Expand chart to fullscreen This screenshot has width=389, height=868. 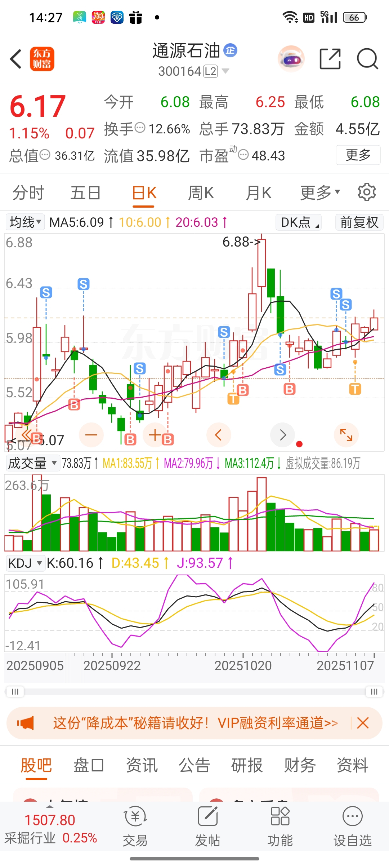point(346,435)
